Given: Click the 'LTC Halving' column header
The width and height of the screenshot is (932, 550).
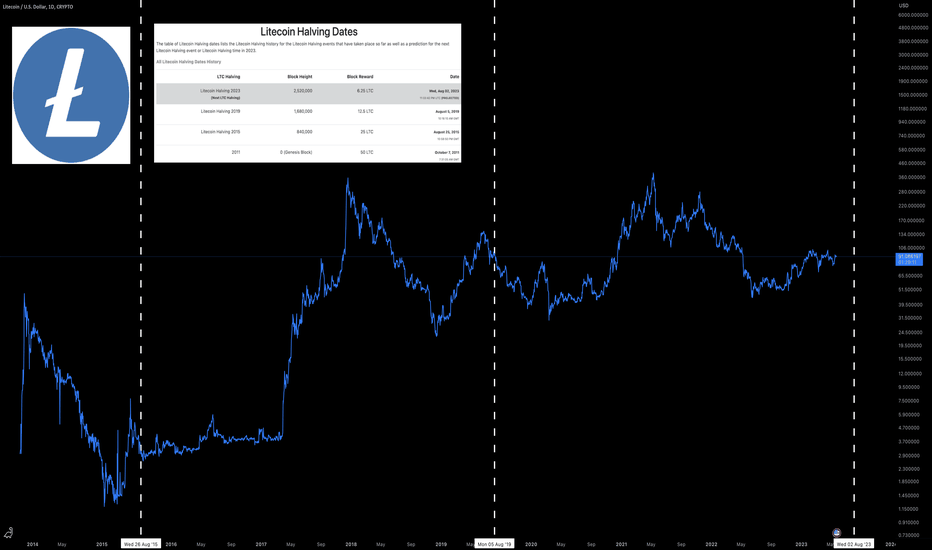Looking at the screenshot, I should pyautogui.click(x=228, y=77).
